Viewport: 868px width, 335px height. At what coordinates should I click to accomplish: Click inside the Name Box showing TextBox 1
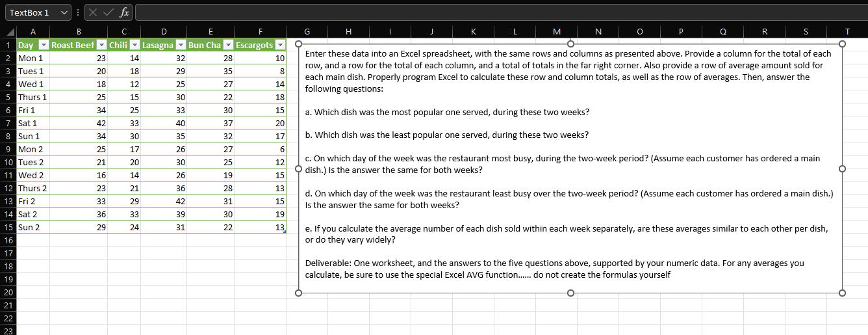tap(31, 12)
